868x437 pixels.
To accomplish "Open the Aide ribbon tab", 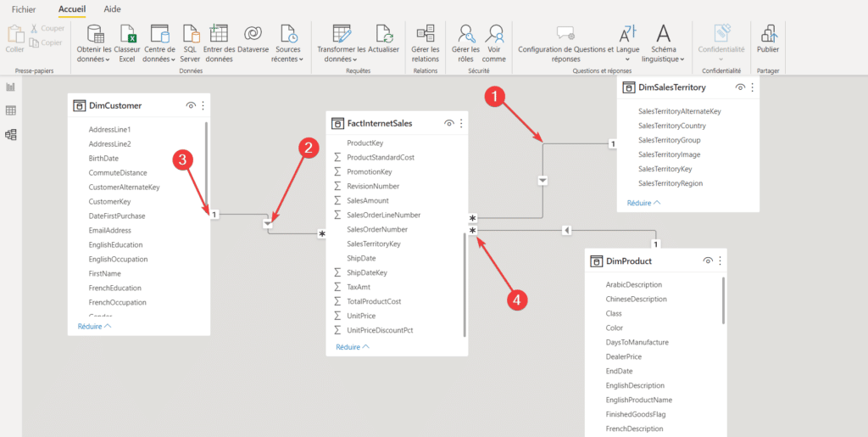I will 113,8.
